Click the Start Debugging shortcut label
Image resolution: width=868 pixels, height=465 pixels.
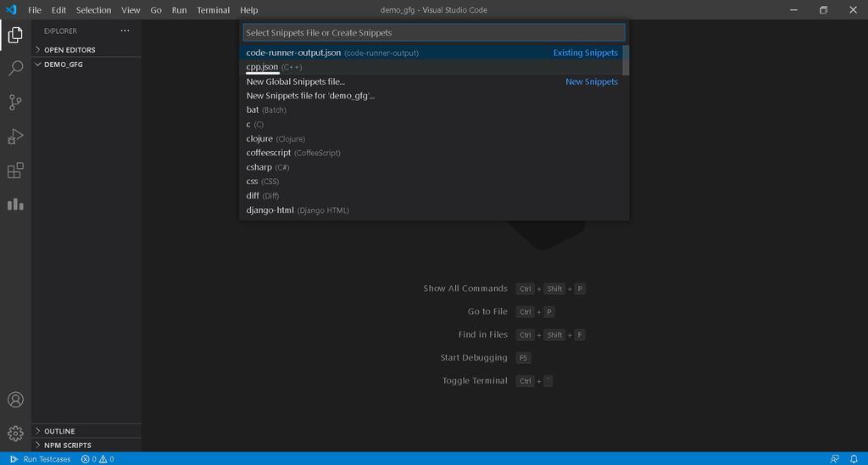pyautogui.click(x=474, y=357)
